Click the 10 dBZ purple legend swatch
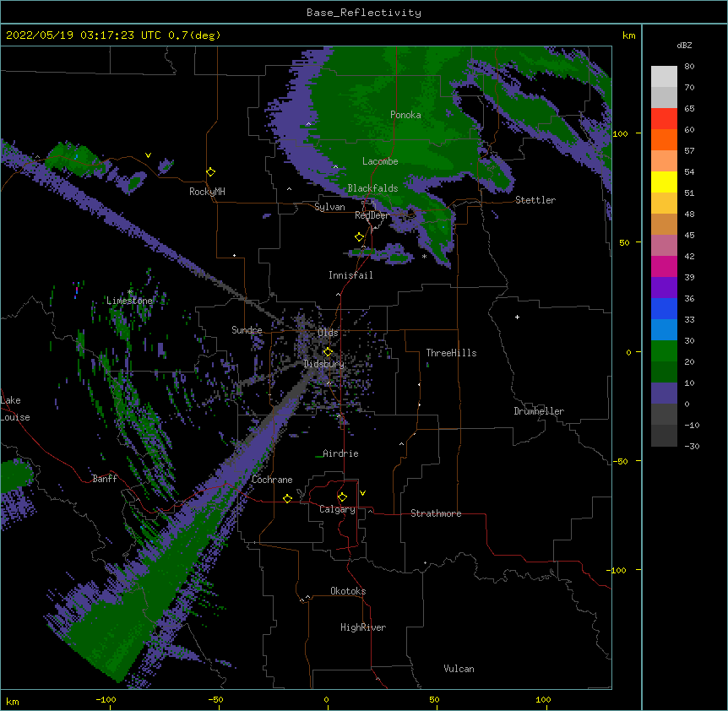This screenshot has width=728, height=711. pos(664,393)
